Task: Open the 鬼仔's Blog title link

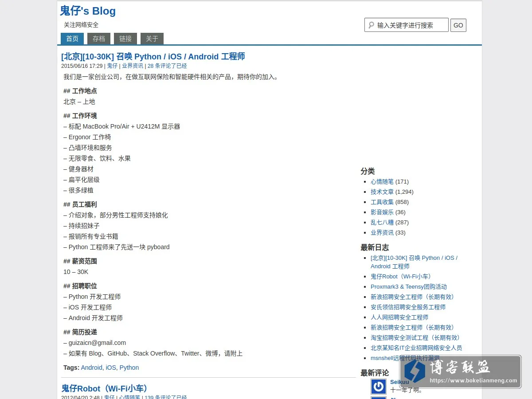Action: click(88, 11)
